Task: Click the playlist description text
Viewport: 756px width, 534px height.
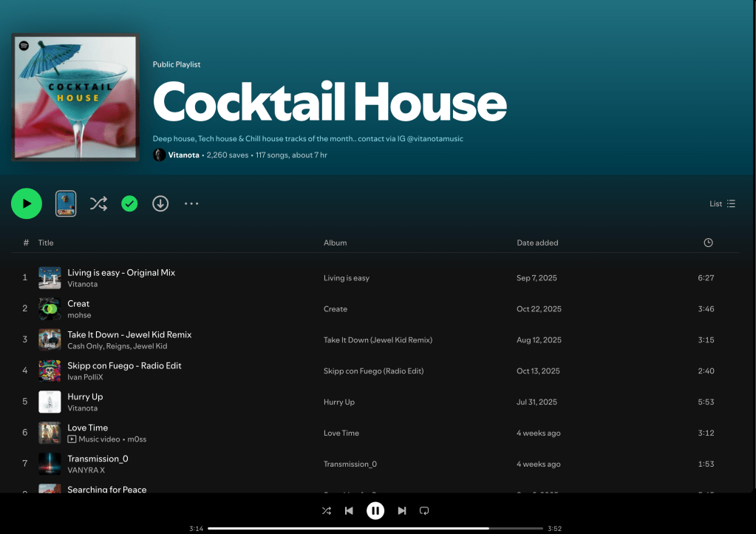Action: [307, 138]
